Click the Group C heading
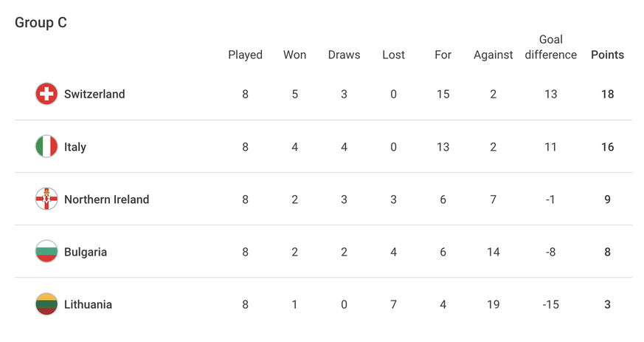644x342 pixels. [41, 23]
